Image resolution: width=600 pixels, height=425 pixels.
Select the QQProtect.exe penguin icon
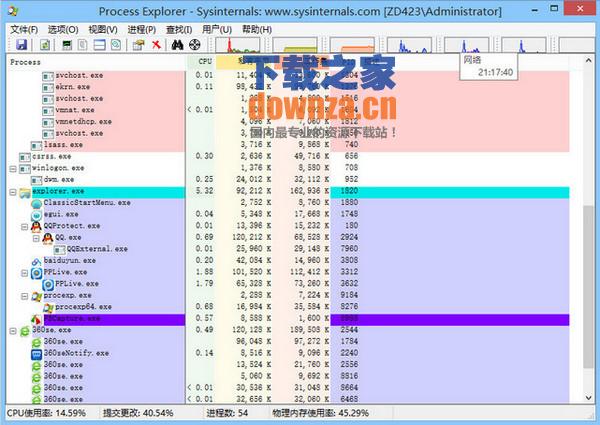36,227
